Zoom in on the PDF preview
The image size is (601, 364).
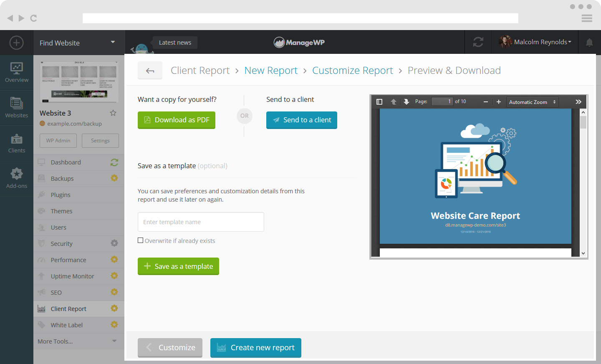(498, 102)
